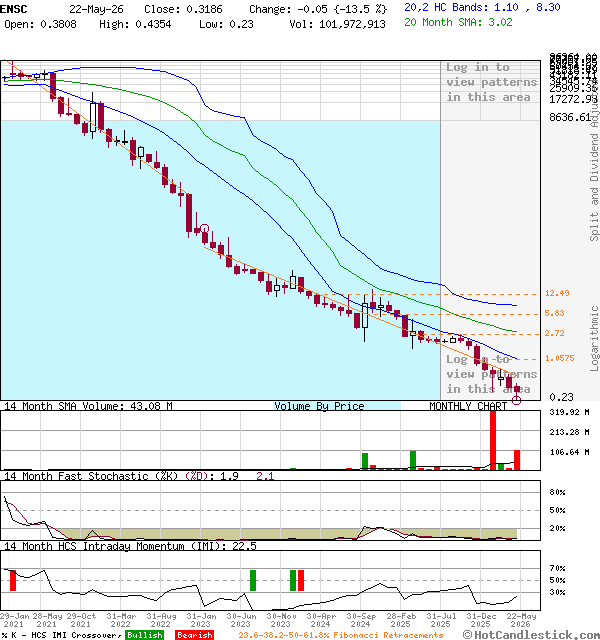
Task: Click upper 'Log in to view patterns' text
Action: pyautogui.click(x=491, y=82)
